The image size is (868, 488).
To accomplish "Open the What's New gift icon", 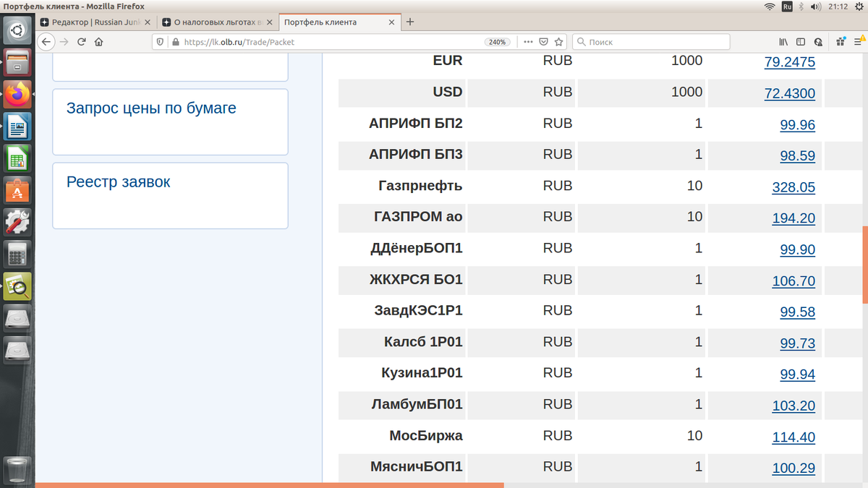I will click(x=841, y=42).
